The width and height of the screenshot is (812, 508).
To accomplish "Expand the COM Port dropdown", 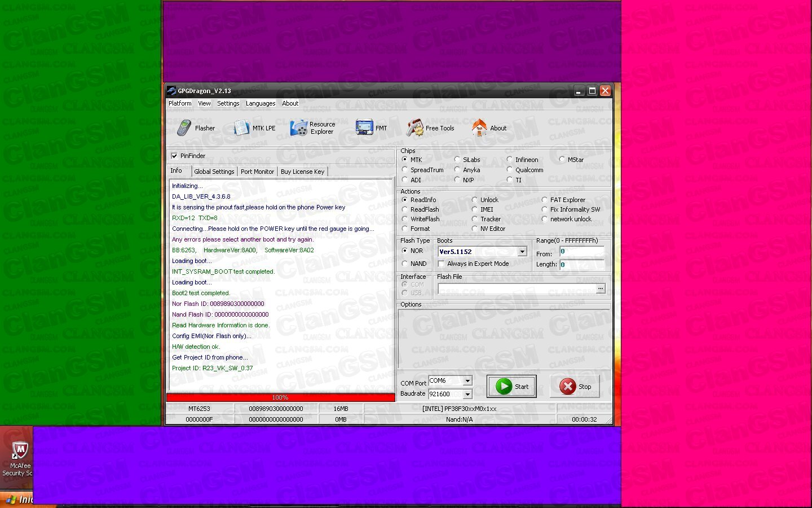I will point(467,381).
